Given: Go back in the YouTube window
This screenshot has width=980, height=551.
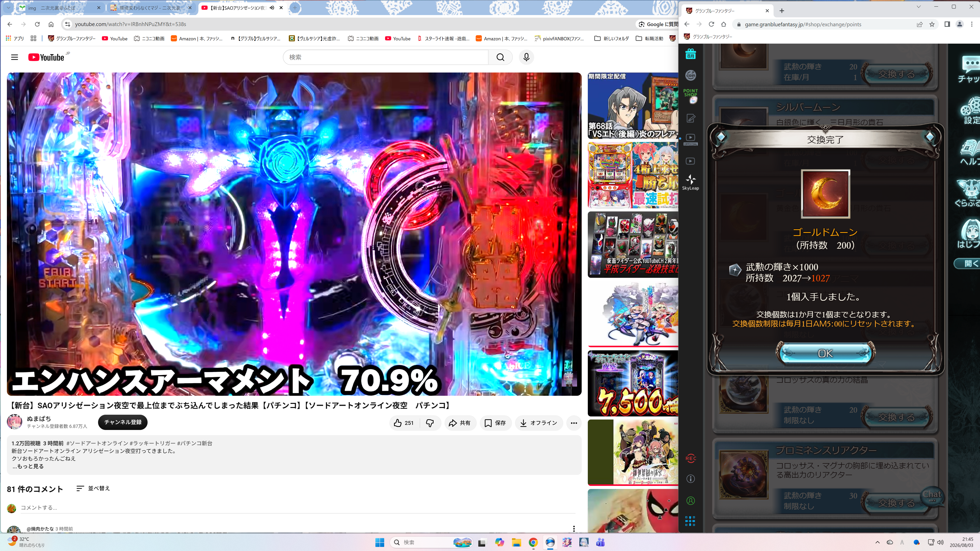Looking at the screenshot, I should tap(10, 24).
